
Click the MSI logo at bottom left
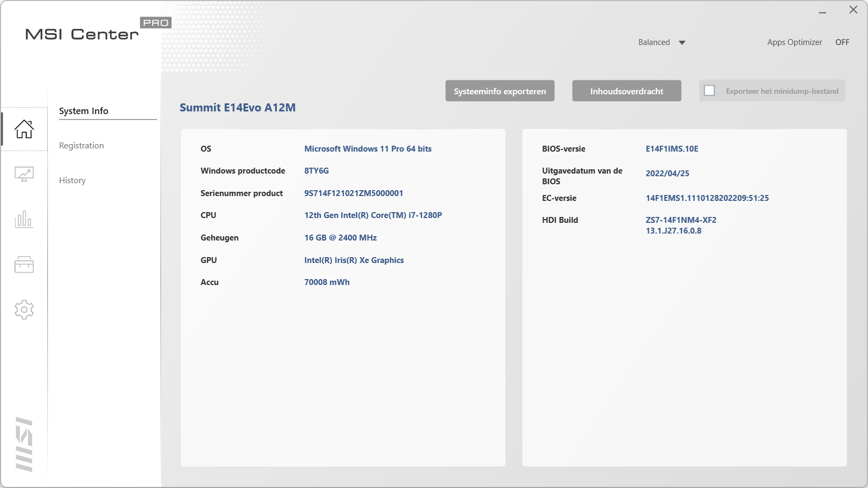(x=24, y=444)
